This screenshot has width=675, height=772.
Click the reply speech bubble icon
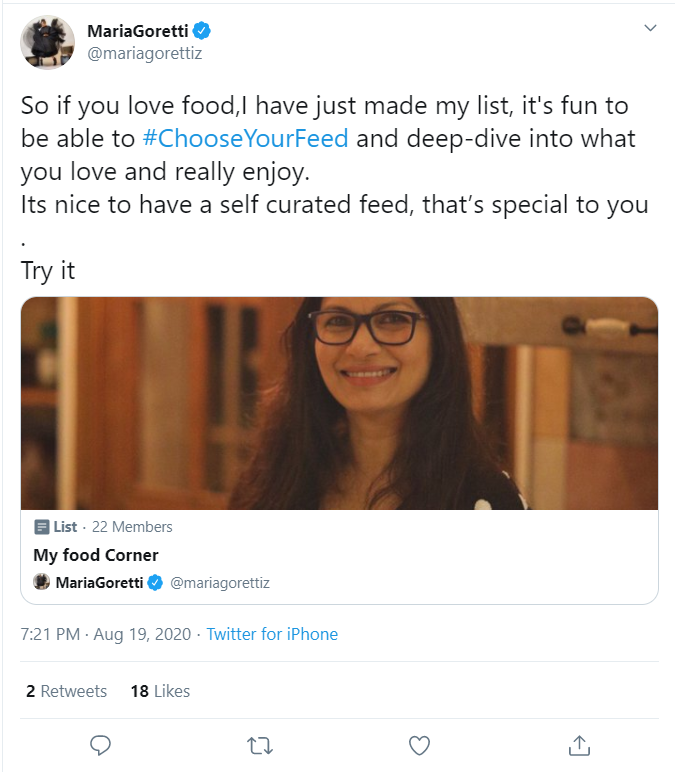coord(100,745)
